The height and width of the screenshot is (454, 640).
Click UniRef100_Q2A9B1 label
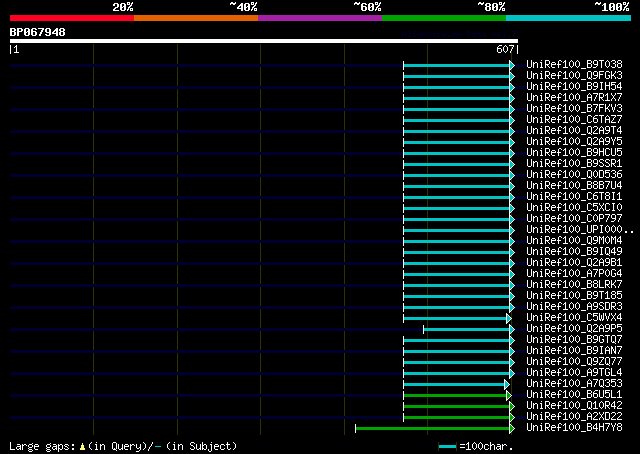pyautogui.click(x=574, y=263)
